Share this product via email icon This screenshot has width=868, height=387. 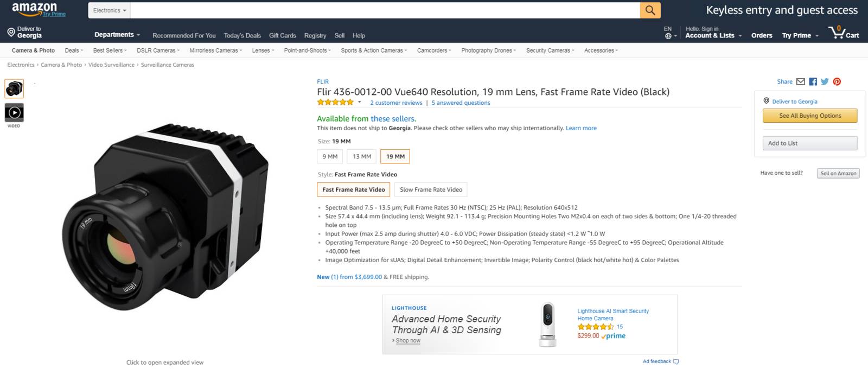coord(801,82)
